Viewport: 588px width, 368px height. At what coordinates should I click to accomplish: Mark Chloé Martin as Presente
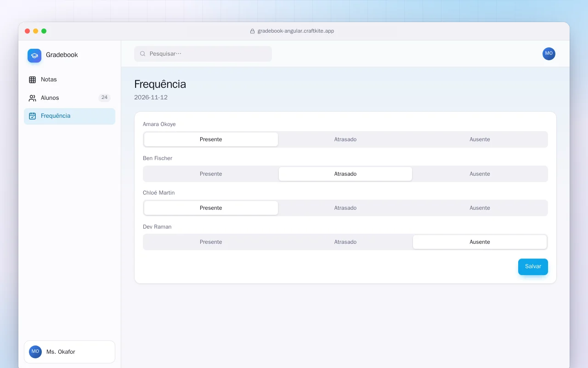pos(211,208)
